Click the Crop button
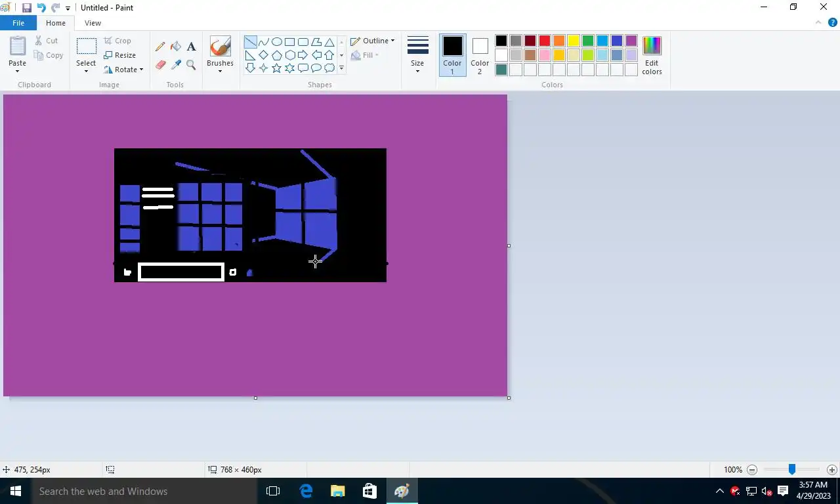 point(117,41)
